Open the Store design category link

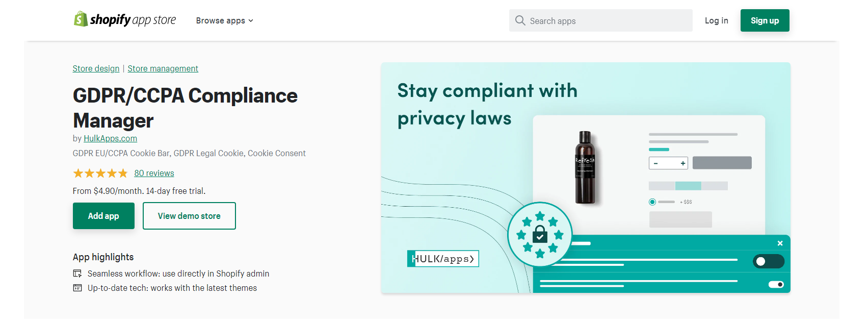pyautogui.click(x=96, y=68)
